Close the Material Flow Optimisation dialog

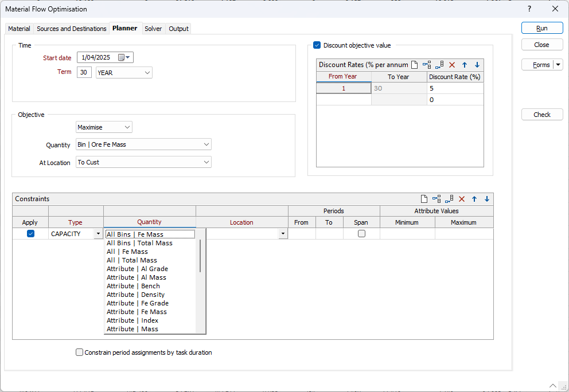click(555, 9)
